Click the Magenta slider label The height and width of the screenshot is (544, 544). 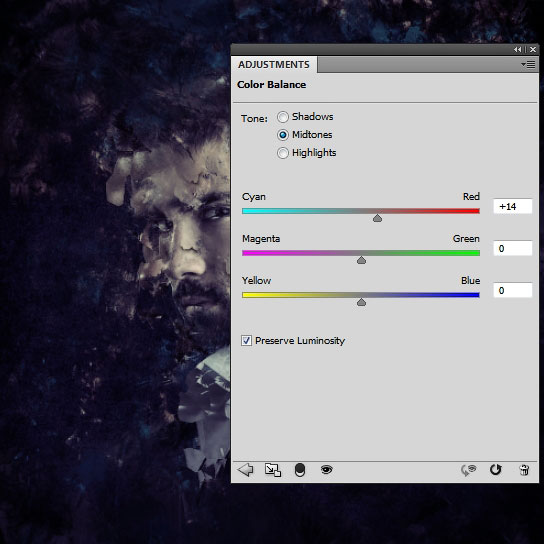tap(261, 239)
